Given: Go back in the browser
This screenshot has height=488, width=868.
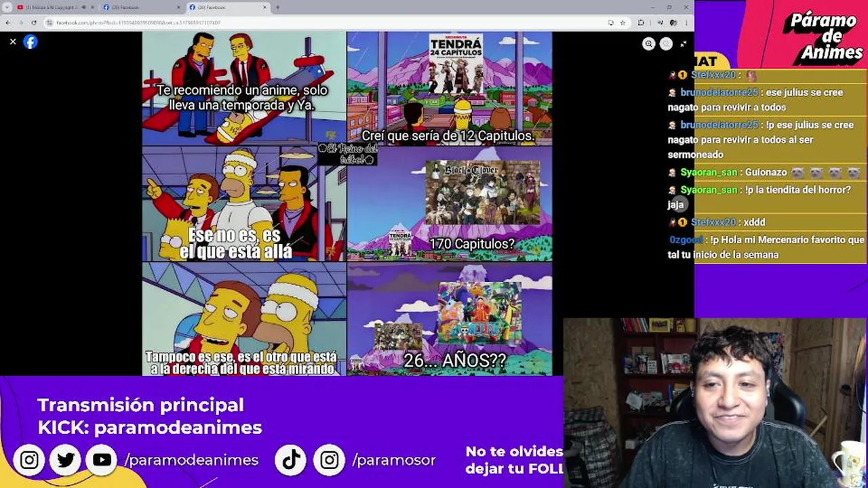Looking at the screenshot, I should 8,22.
